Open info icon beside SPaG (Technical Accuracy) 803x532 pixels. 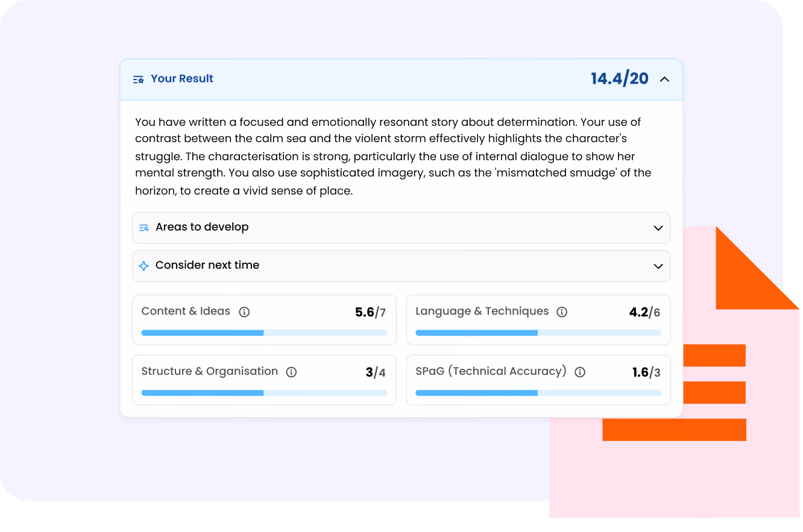click(580, 372)
